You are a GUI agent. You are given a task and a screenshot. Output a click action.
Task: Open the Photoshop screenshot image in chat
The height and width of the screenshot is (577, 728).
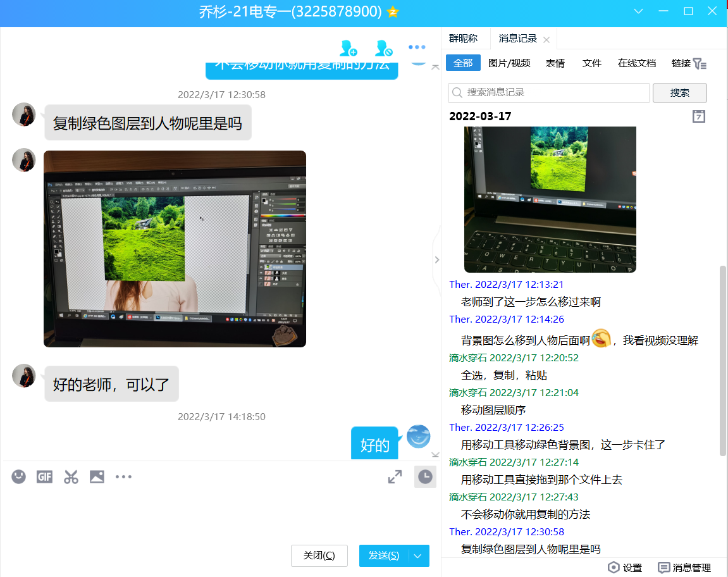tap(175, 249)
